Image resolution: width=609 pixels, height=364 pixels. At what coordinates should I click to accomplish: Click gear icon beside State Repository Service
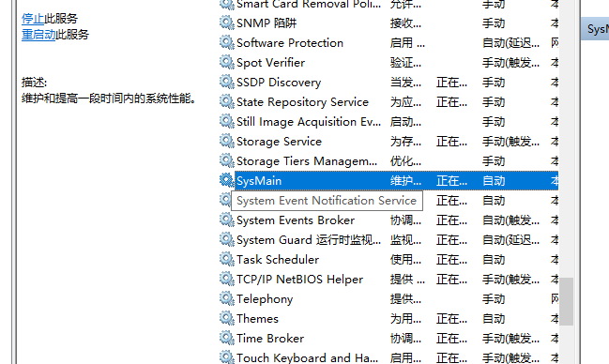click(226, 101)
